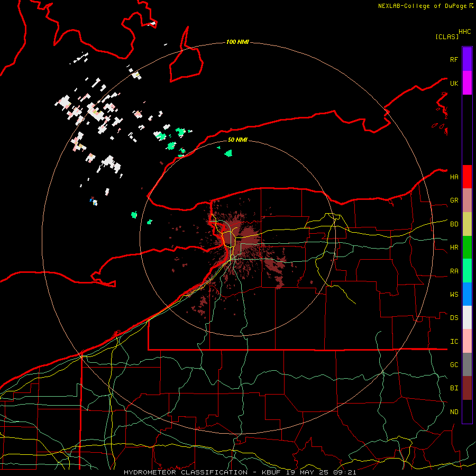
Task: Click the BD legend label
Action: [x=454, y=224]
